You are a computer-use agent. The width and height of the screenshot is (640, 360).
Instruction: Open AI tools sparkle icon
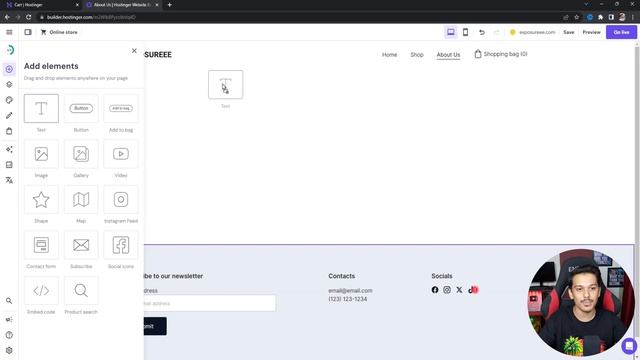click(x=9, y=149)
